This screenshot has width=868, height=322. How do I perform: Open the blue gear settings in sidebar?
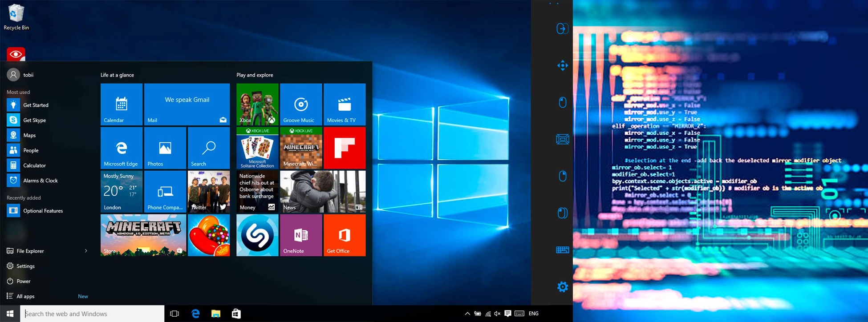tap(563, 287)
